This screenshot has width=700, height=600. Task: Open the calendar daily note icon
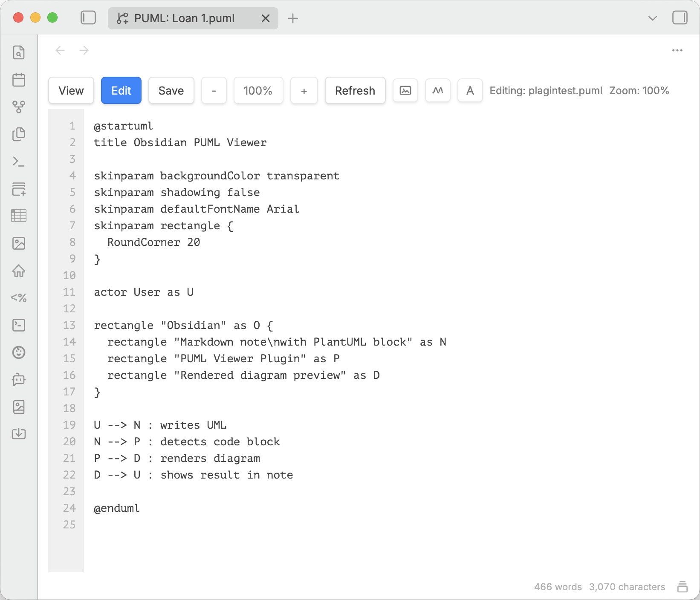pos(19,80)
